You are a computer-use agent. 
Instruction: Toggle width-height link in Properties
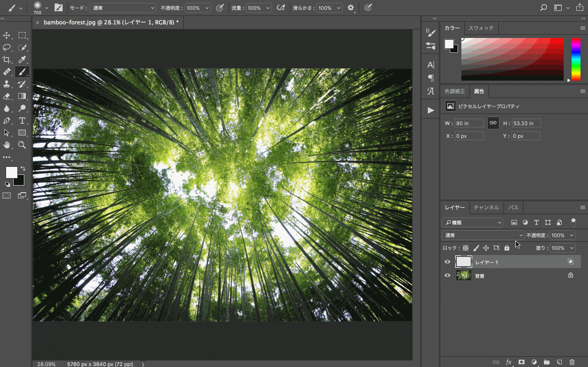493,123
